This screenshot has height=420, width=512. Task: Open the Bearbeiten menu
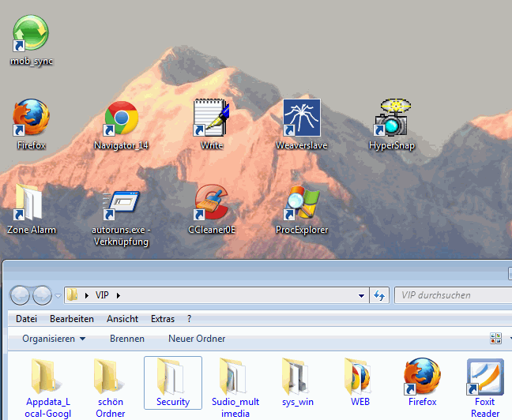[x=72, y=319]
